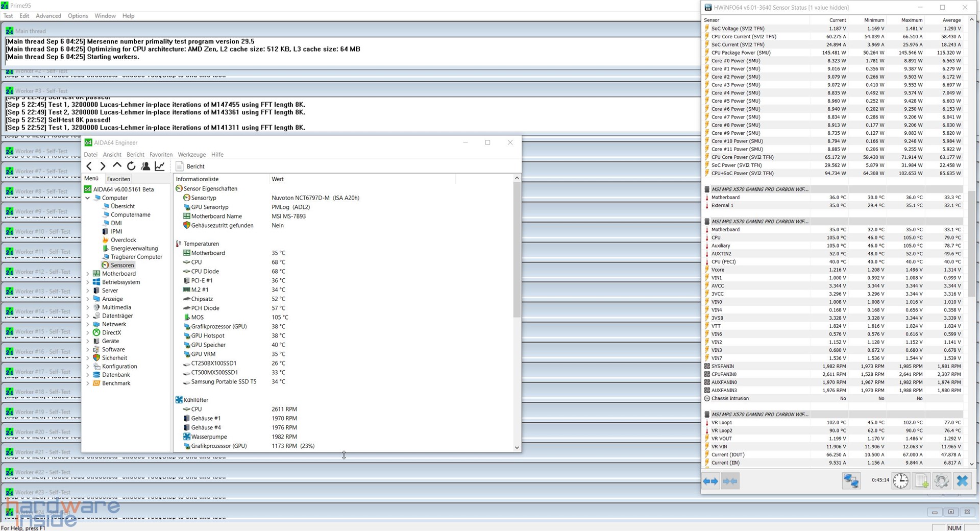Select the Sensoren item in AIDA64 sidebar
The image size is (980, 531).
pos(121,265)
